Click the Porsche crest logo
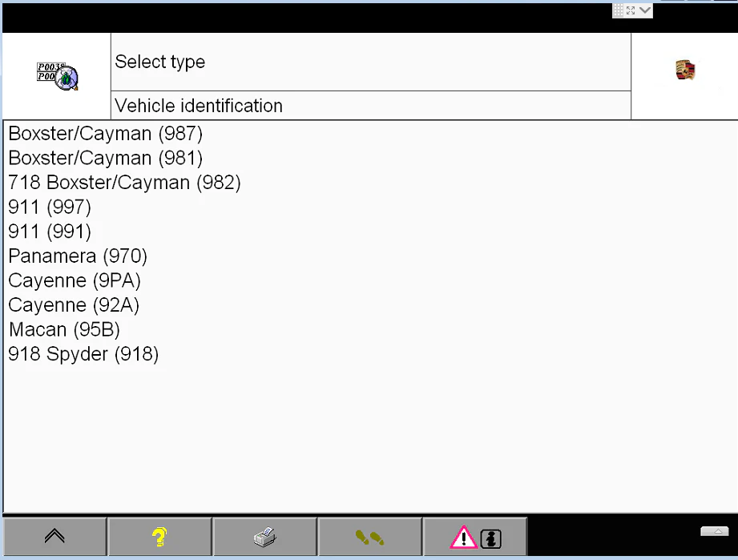The height and width of the screenshot is (560, 738). (x=685, y=71)
